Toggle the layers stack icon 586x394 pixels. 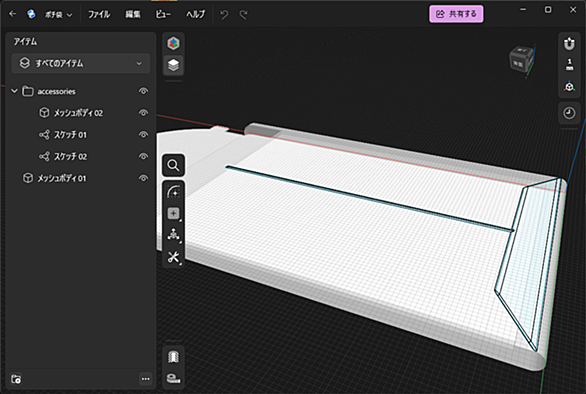click(173, 65)
